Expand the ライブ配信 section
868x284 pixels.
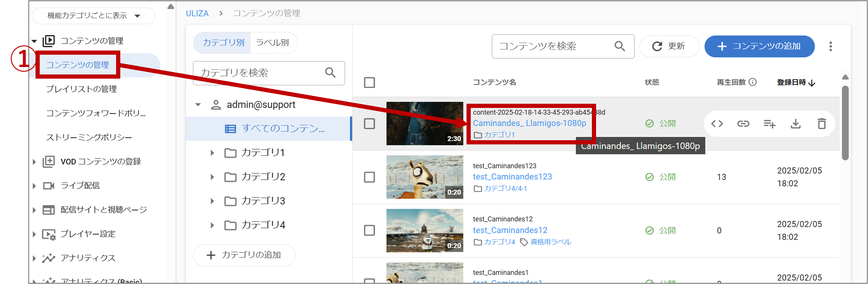click(x=34, y=186)
